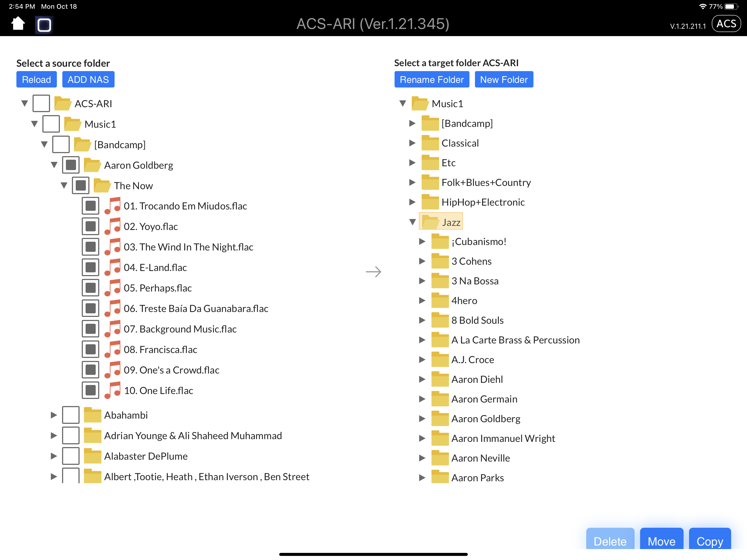Collapse The Now folder
The image size is (747, 560).
tap(64, 185)
